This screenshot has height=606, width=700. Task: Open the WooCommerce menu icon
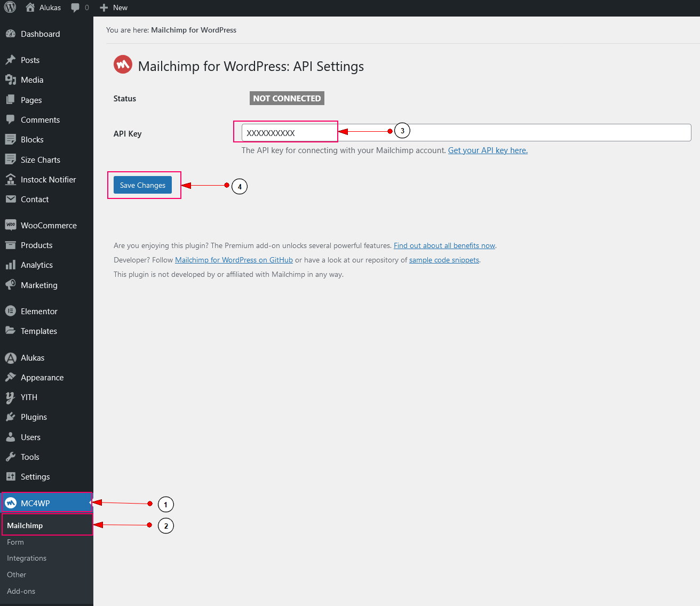11,225
